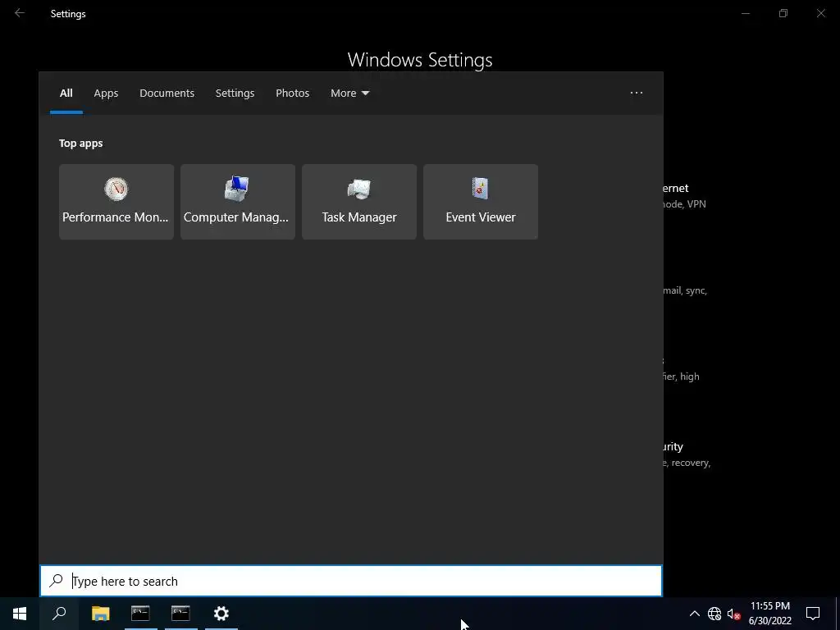Click the muted volume tray icon
840x630 pixels.
coord(734,614)
